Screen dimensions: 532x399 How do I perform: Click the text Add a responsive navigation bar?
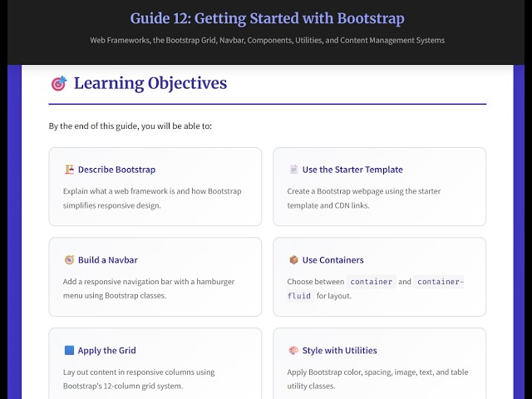[x=149, y=288]
